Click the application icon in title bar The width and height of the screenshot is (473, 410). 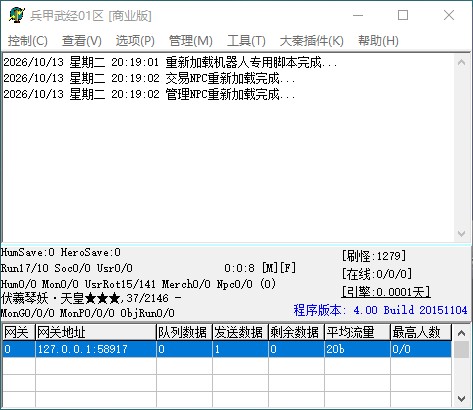coord(17,15)
